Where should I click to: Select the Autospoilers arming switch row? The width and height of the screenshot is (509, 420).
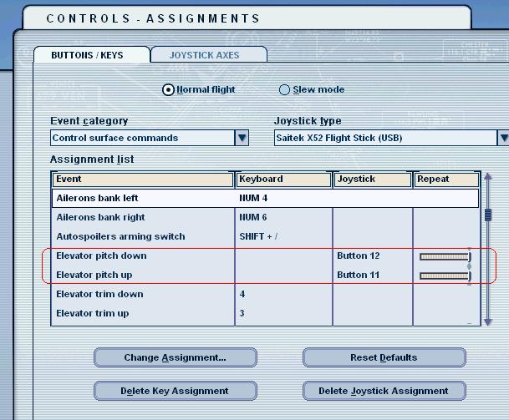pos(265,236)
